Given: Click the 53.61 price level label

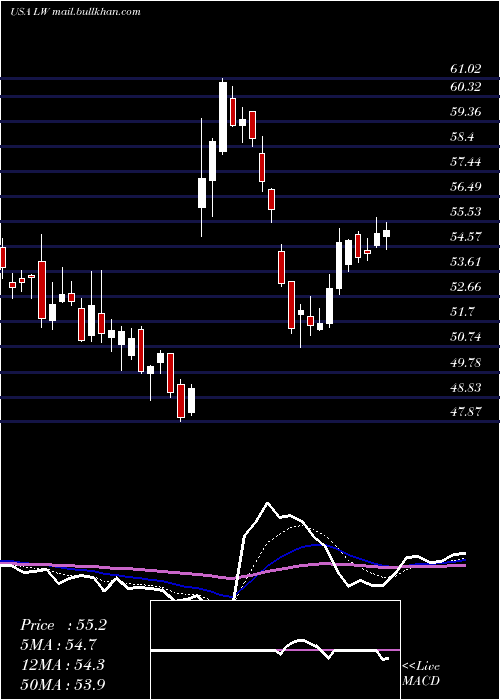Looking at the screenshot, I should click(466, 262).
